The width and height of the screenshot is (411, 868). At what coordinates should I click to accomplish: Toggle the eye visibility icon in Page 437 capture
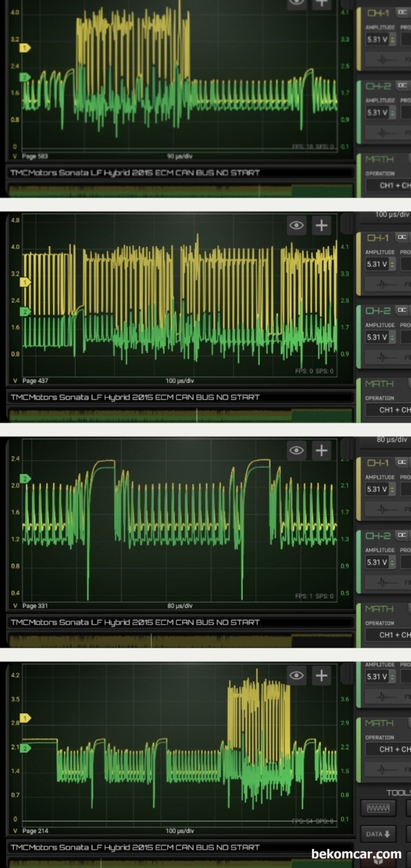[296, 225]
